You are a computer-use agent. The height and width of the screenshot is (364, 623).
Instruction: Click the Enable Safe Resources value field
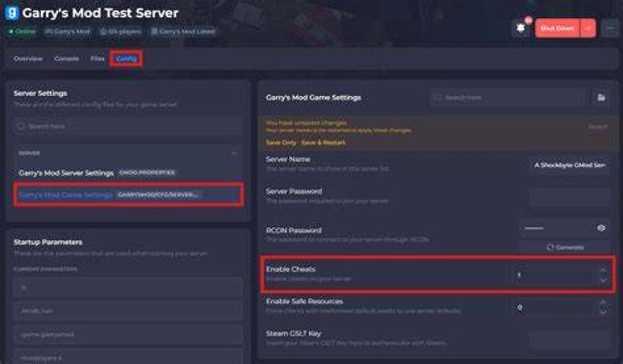[x=555, y=307]
